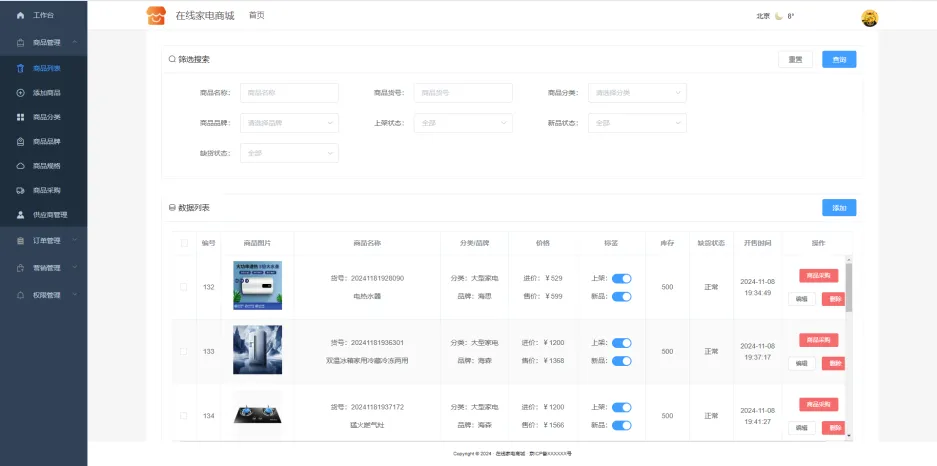This screenshot has height=466, width=937.
Task: Open the 商品品牌 filter dropdown
Action: [289, 123]
